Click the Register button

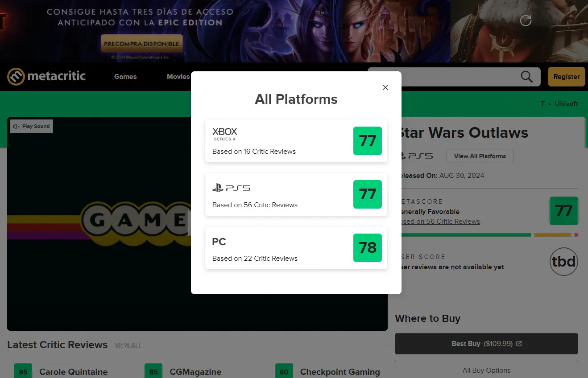567,77
